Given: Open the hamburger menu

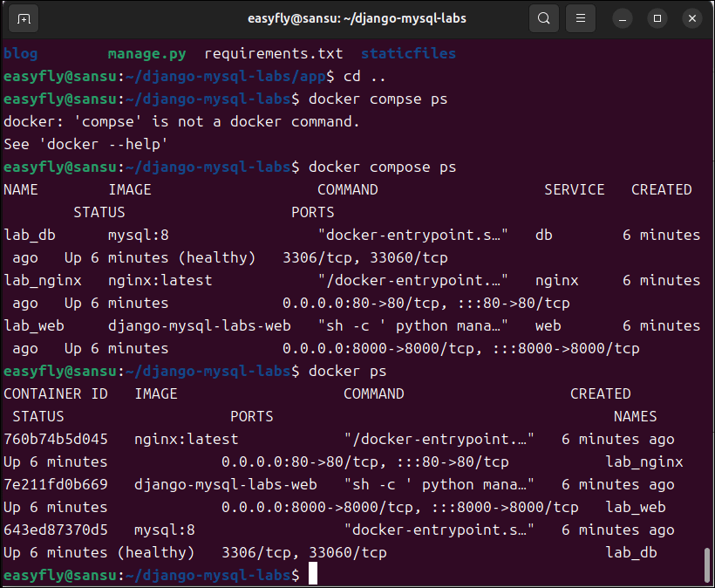Looking at the screenshot, I should point(580,18).
